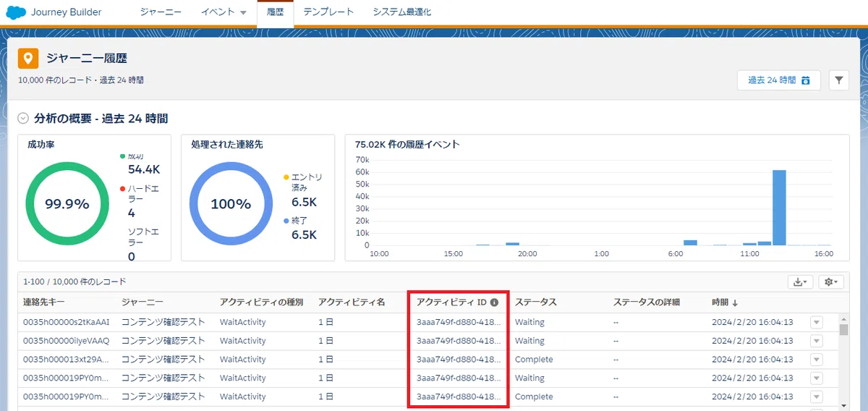
Task: Go to the テンプレート tab
Action: 328,12
